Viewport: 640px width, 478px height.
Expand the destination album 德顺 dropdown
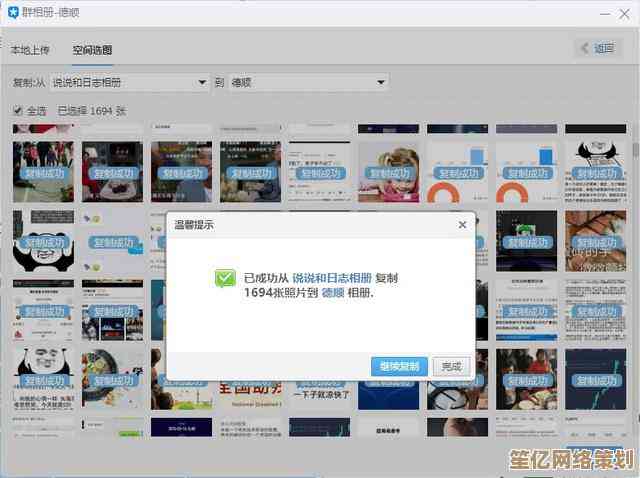pos(308,82)
